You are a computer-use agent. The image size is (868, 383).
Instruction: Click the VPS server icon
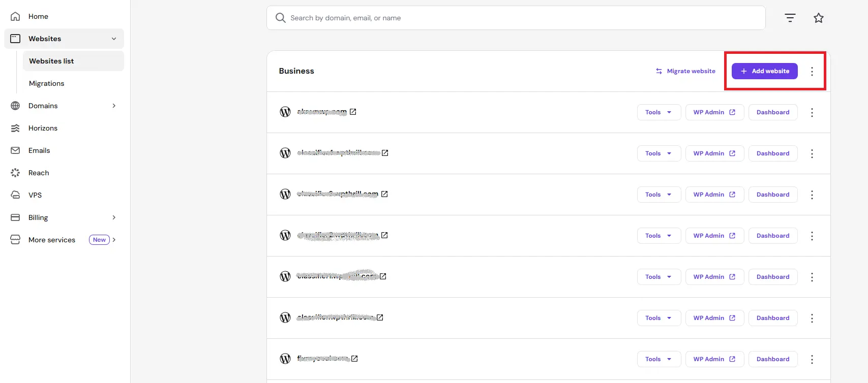coord(15,195)
